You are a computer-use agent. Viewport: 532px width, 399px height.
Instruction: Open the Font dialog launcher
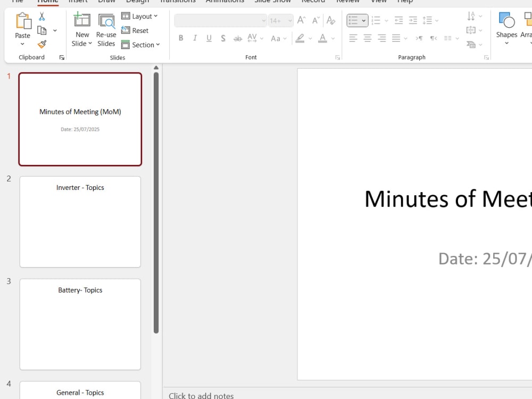coord(338,57)
